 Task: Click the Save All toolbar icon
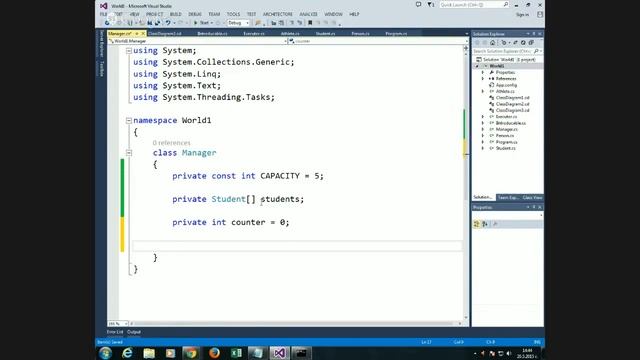(157, 23)
